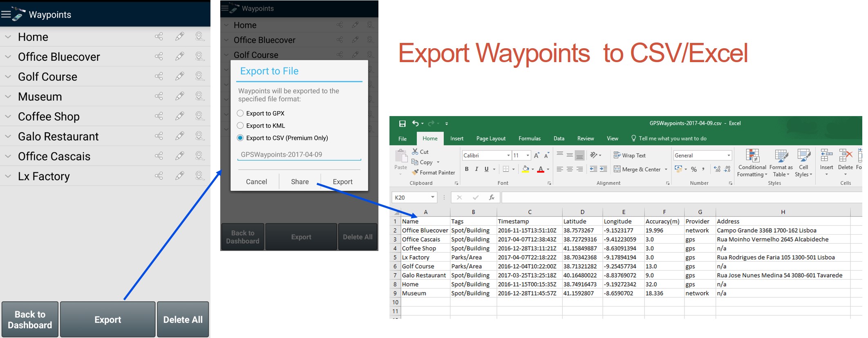Open the hamburger menu in Waypoints header
The image size is (868, 338).
click(x=6, y=15)
